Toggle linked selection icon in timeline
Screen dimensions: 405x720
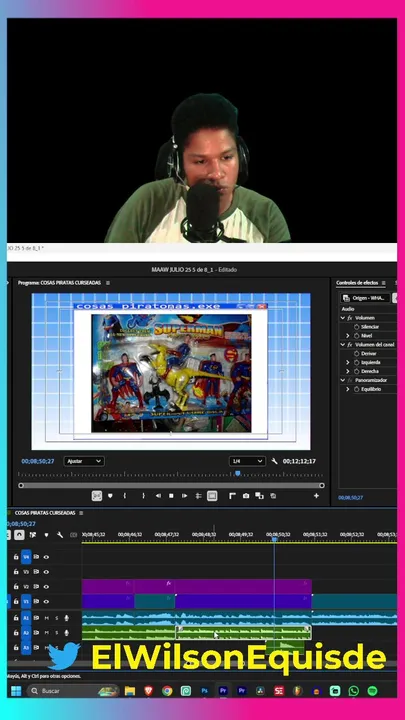click(33, 535)
